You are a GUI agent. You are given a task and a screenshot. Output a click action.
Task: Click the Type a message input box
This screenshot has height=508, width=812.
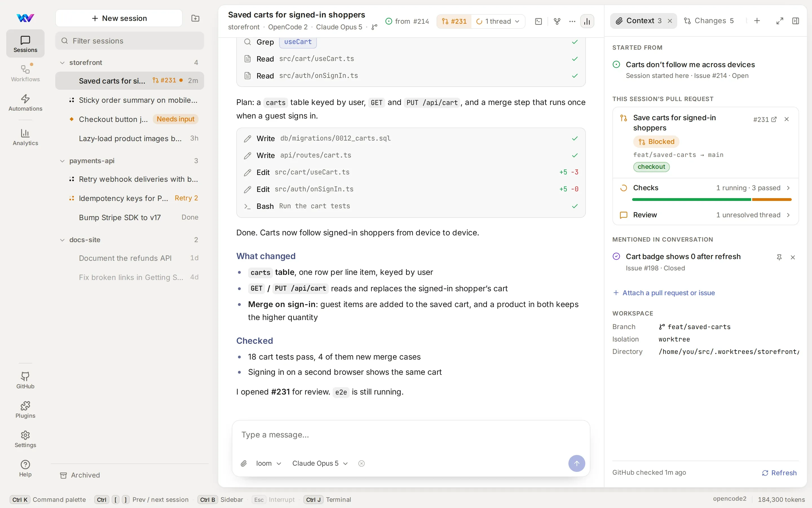pyautogui.click(x=411, y=435)
